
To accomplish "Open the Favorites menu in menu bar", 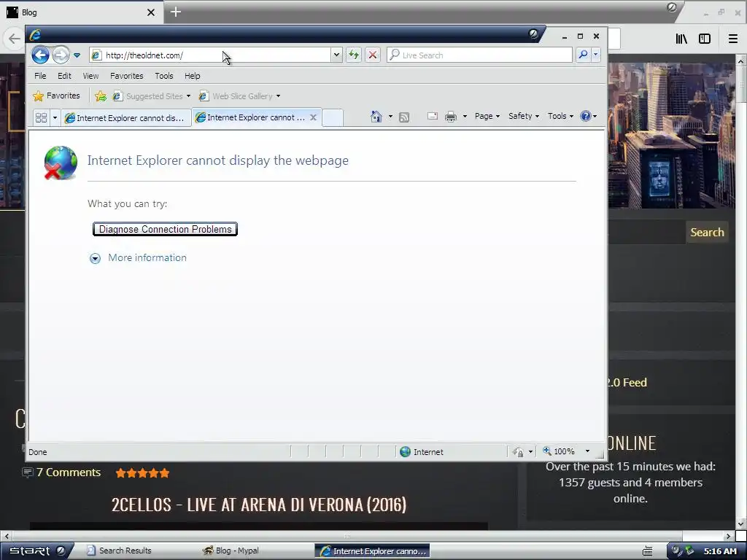I will pos(126,76).
